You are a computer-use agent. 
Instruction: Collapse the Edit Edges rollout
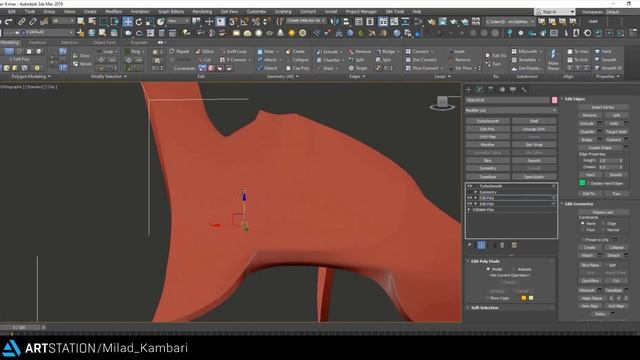pyautogui.click(x=574, y=99)
